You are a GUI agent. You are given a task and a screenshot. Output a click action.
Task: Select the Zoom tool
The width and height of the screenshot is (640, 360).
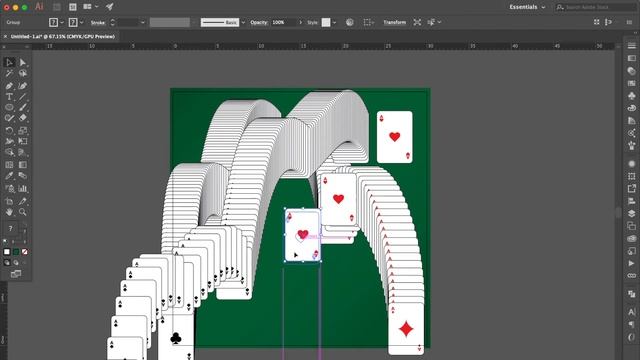tap(22, 212)
